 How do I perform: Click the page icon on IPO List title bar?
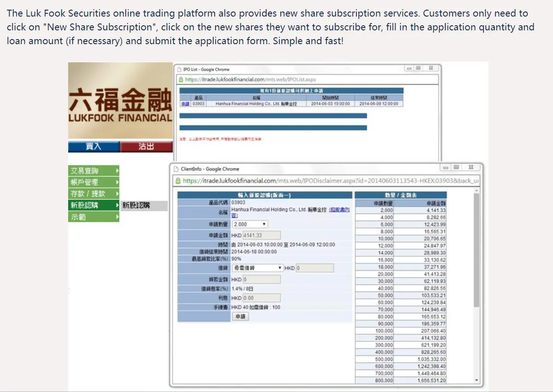coord(180,69)
